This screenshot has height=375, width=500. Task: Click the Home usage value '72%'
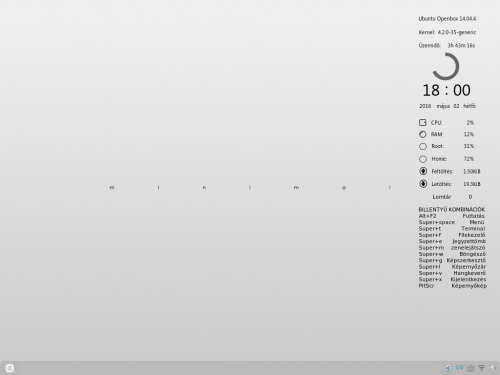point(469,159)
